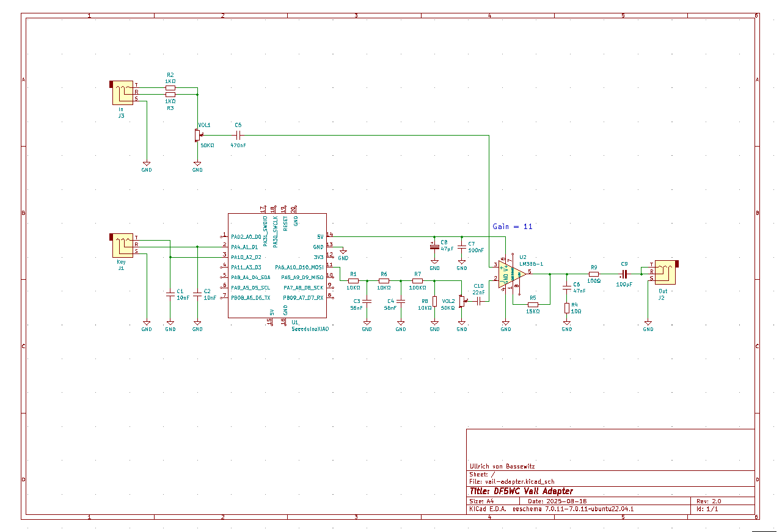
Task: Click the '3V3' pin label on U1
Action: point(319,257)
